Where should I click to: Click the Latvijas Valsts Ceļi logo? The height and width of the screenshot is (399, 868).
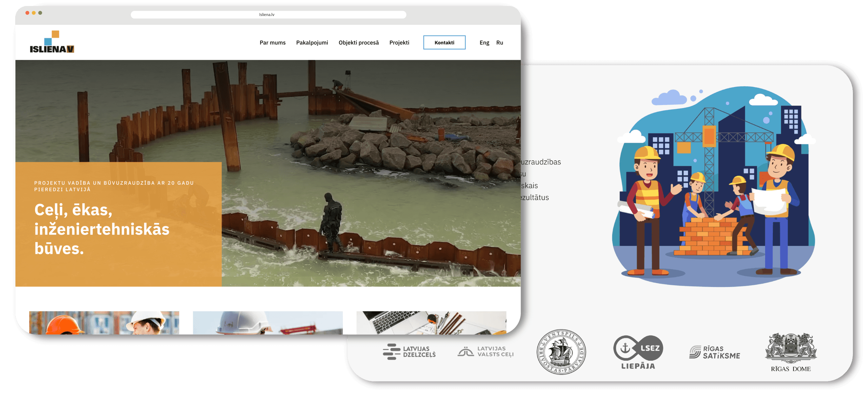point(485,351)
